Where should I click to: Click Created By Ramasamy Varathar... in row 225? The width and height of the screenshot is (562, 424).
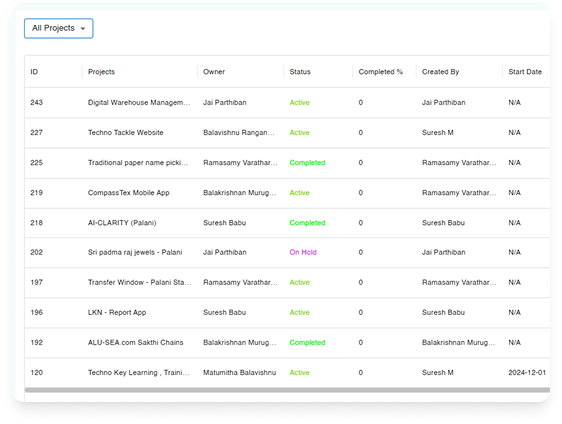pos(459,163)
